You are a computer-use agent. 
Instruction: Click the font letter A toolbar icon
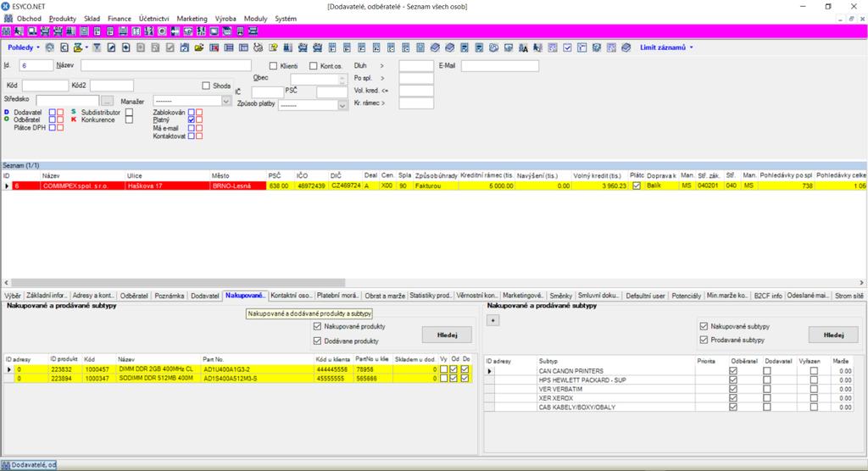click(x=523, y=47)
